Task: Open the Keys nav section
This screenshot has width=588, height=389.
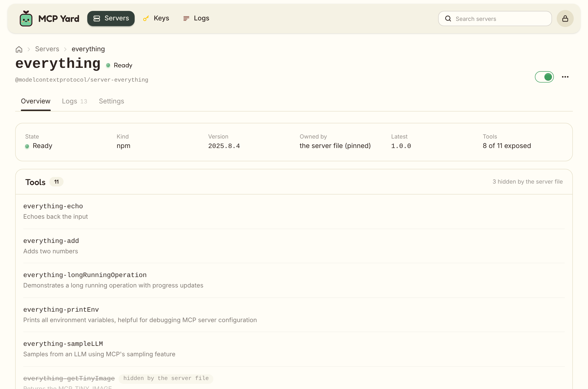Action: [156, 18]
